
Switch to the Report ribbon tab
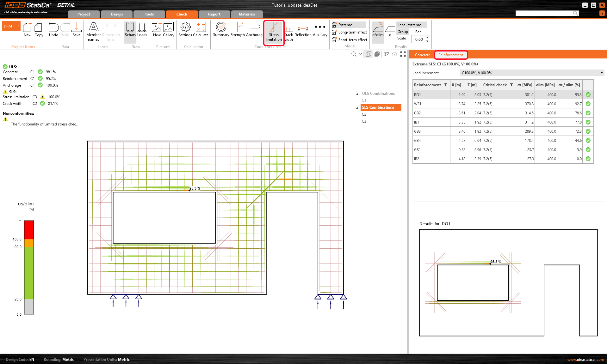pyautogui.click(x=214, y=14)
